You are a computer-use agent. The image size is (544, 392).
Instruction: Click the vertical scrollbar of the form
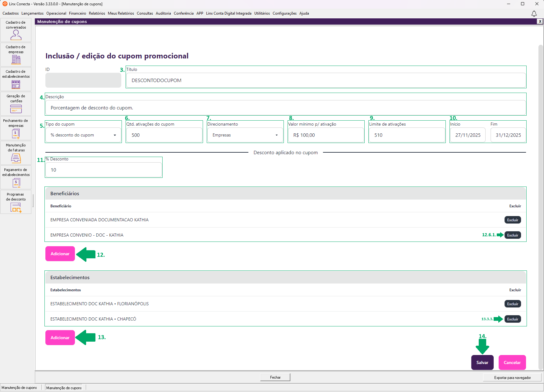[541, 208]
